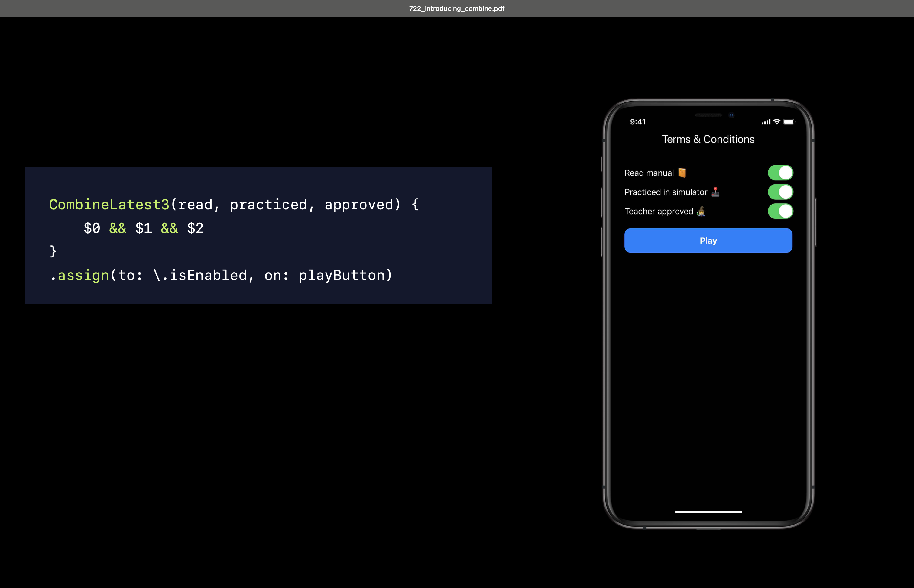Image resolution: width=914 pixels, height=588 pixels.
Task: Click the home indicator bar on the phone
Action: 708,512
